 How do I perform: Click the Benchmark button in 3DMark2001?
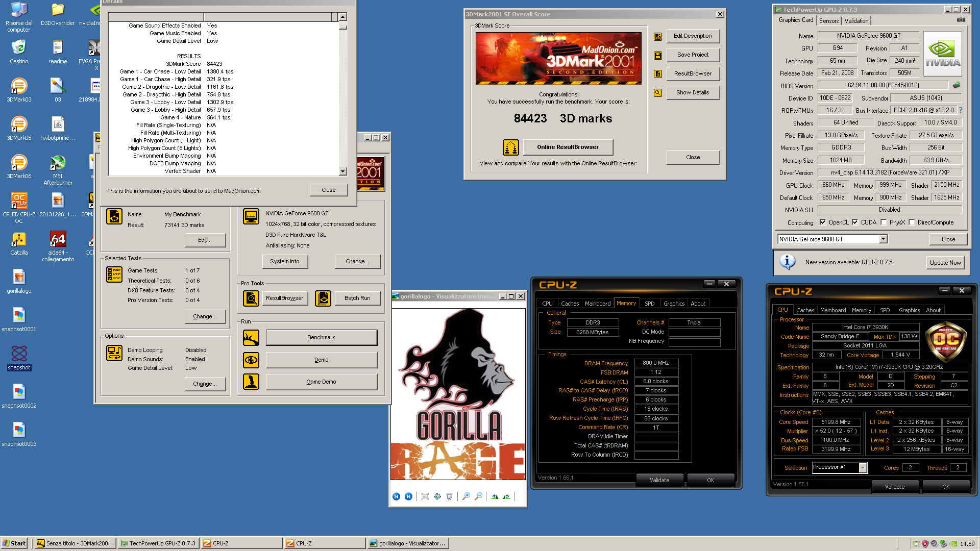(x=321, y=338)
